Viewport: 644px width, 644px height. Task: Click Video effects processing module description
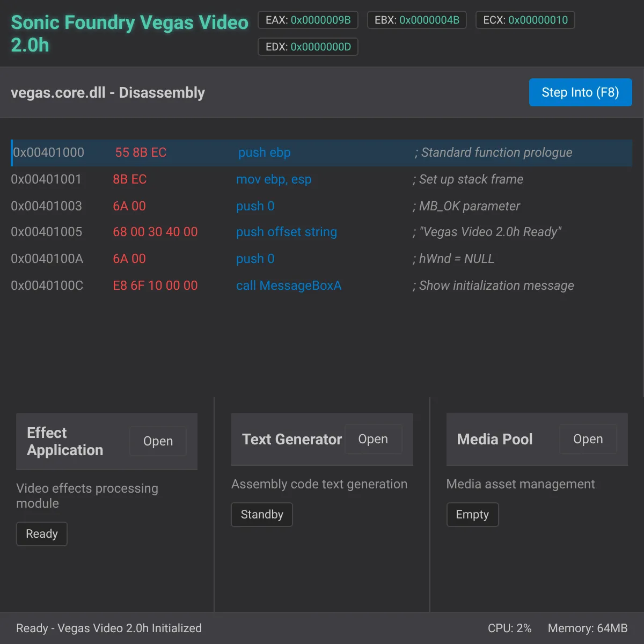point(87,496)
